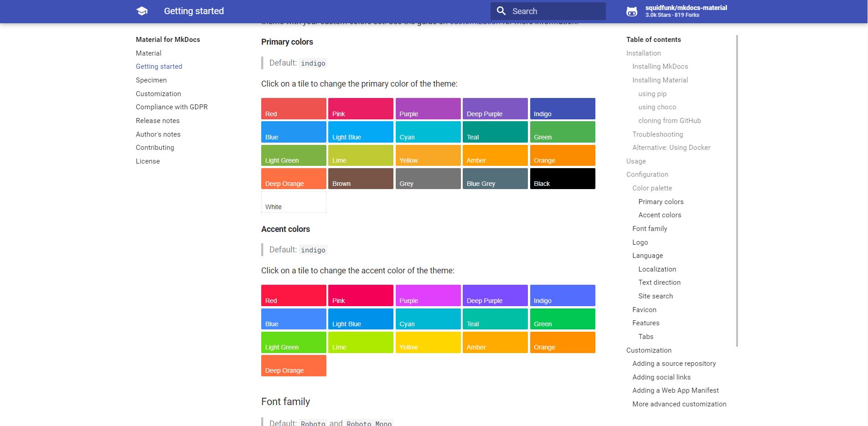Screen dimensions: 868x426
Task: Choose the Lime accent color tile
Action: [x=361, y=342]
